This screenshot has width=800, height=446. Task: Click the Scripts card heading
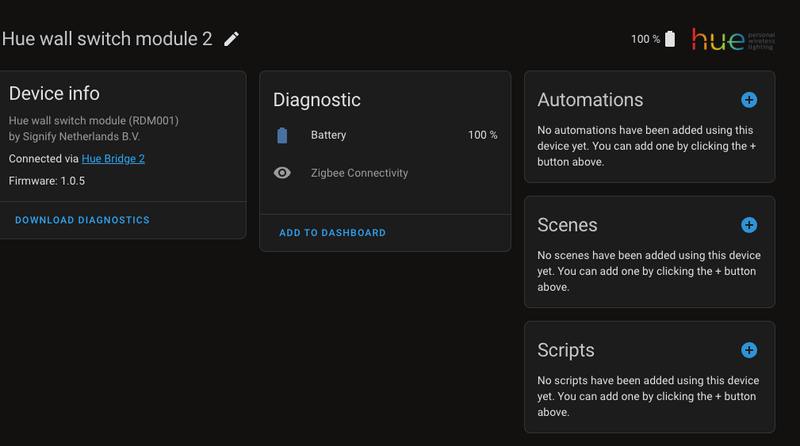tap(566, 350)
